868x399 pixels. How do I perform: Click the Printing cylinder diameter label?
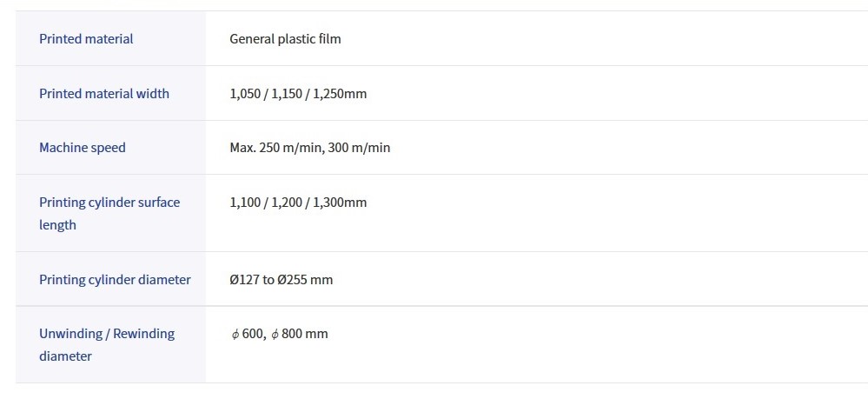(x=115, y=279)
